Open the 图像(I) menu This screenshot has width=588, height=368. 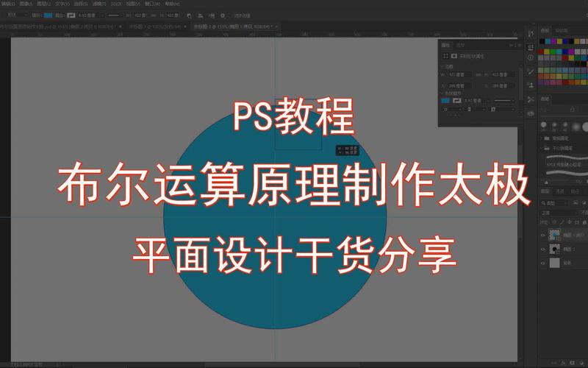pos(26,4)
